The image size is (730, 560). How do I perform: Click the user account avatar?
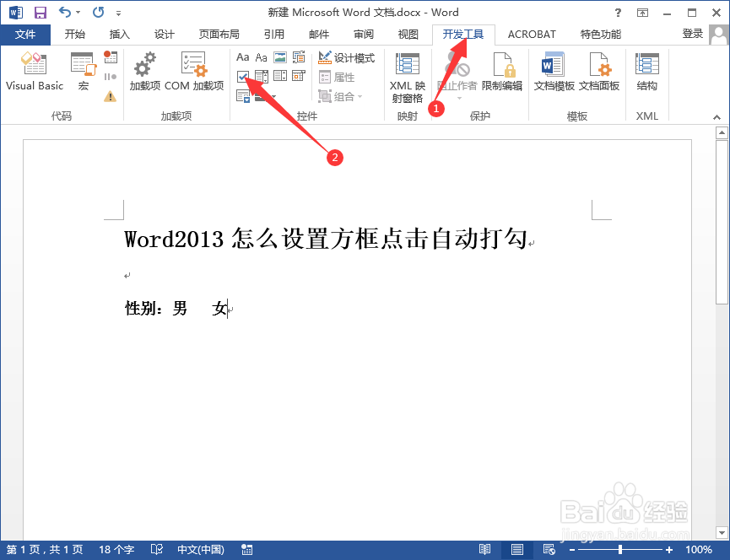coord(718,35)
